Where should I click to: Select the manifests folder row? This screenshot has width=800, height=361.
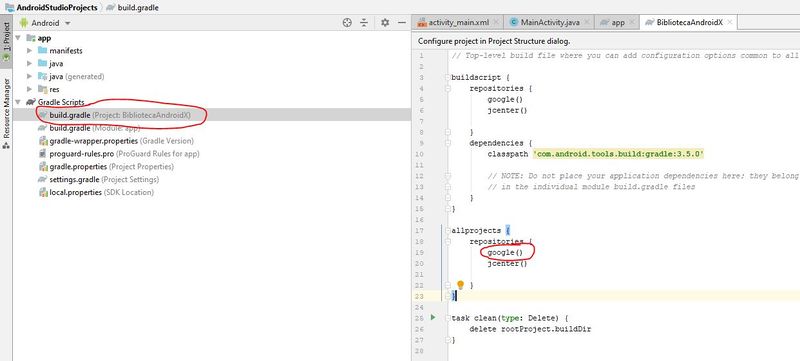tap(212, 50)
